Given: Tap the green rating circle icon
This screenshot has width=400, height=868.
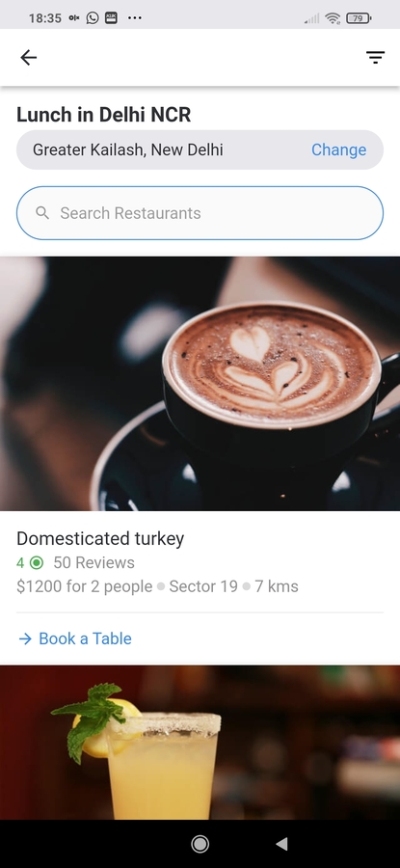Looking at the screenshot, I should (x=37, y=563).
